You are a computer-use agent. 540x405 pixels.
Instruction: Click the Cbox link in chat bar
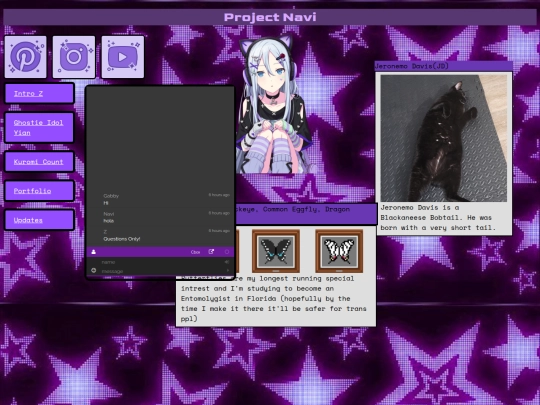click(x=195, y=252)
